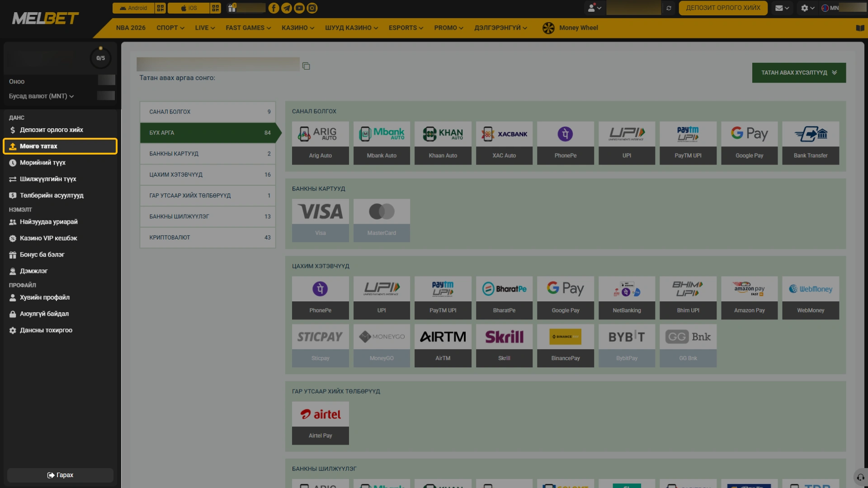Select the Arig Auto payment method under Санал болгох
This screenshot has height=488, width=868.
[x=321, y=143]
